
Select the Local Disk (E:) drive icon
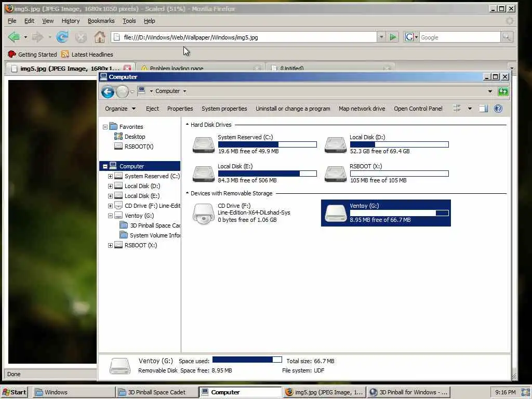(204, 174)
